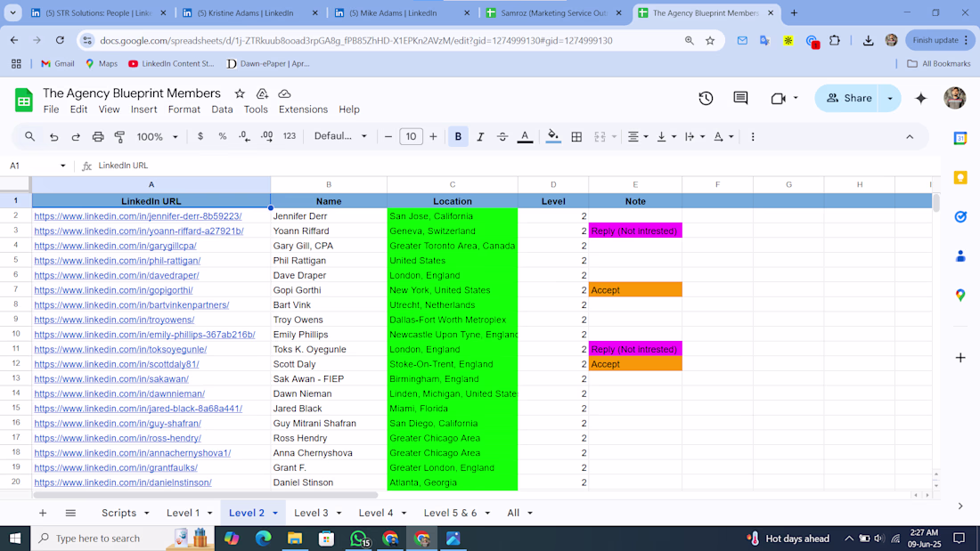Select the paint format roller tool
The image size is (980, 551).
pyautogui.click(x=120, y=137)
